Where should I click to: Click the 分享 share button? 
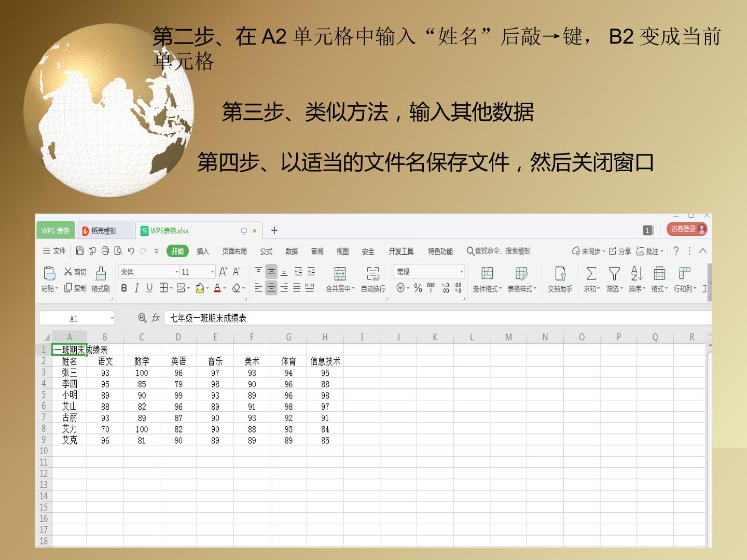(x=620, y=251)
